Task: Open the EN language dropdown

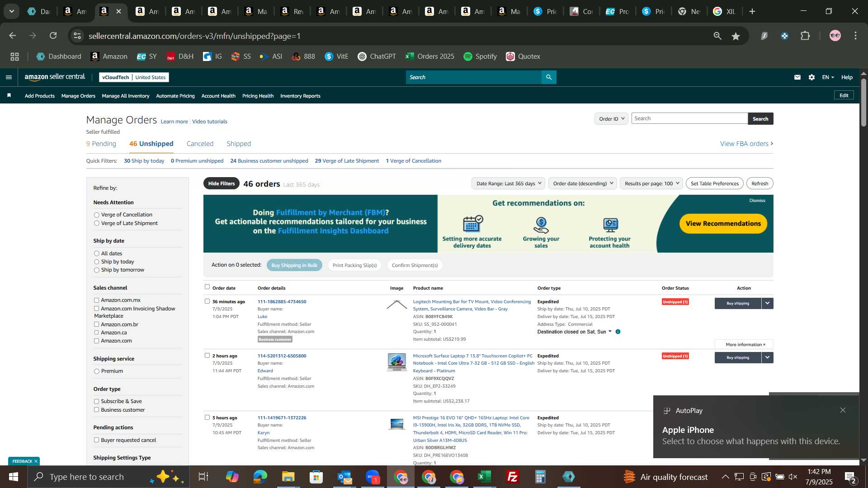Action: (x=828, y=77)
